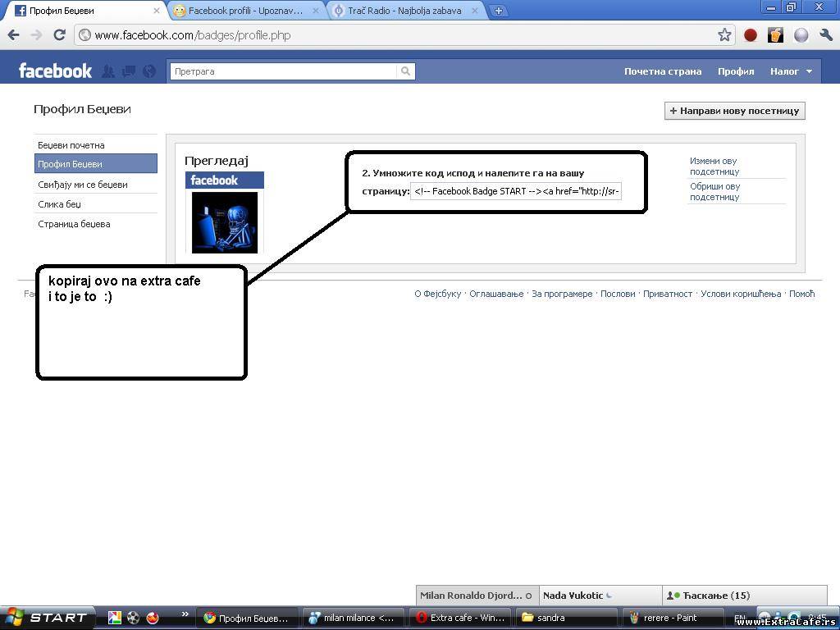
Task: Select Страница беџева in sidebar
Action: [x=96, y=224]
